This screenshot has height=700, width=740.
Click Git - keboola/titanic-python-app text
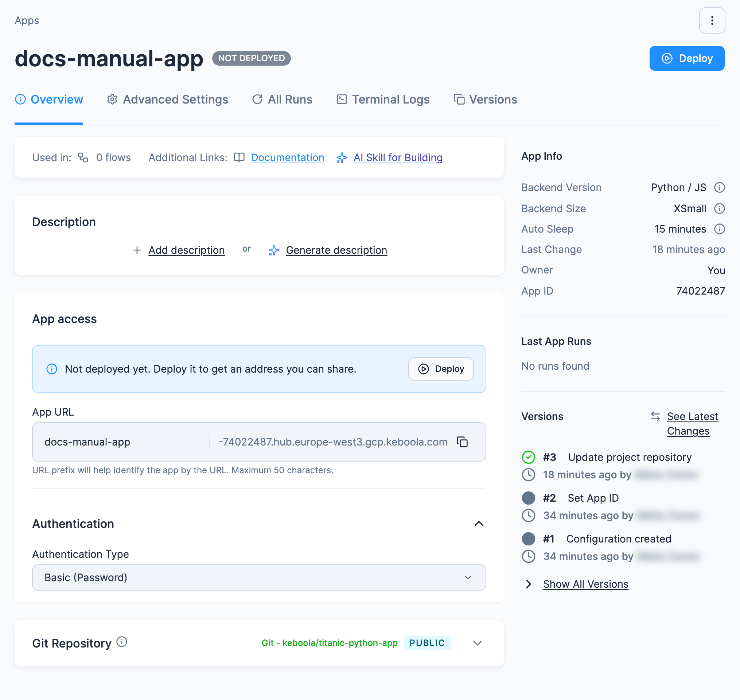(x=329, y=643)
